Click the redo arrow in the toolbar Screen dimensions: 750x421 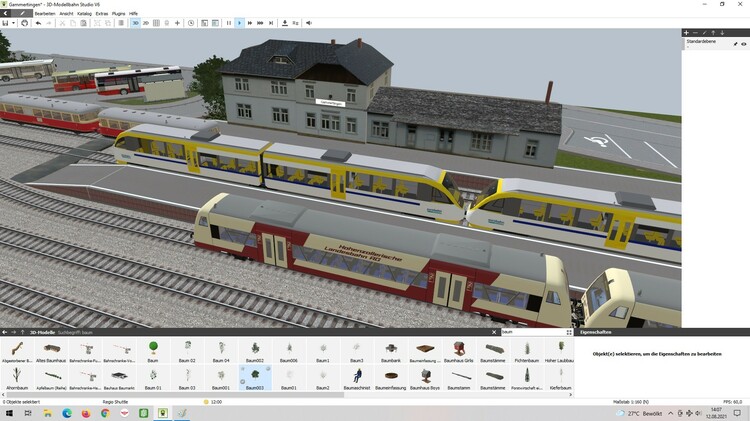point(49,23)
